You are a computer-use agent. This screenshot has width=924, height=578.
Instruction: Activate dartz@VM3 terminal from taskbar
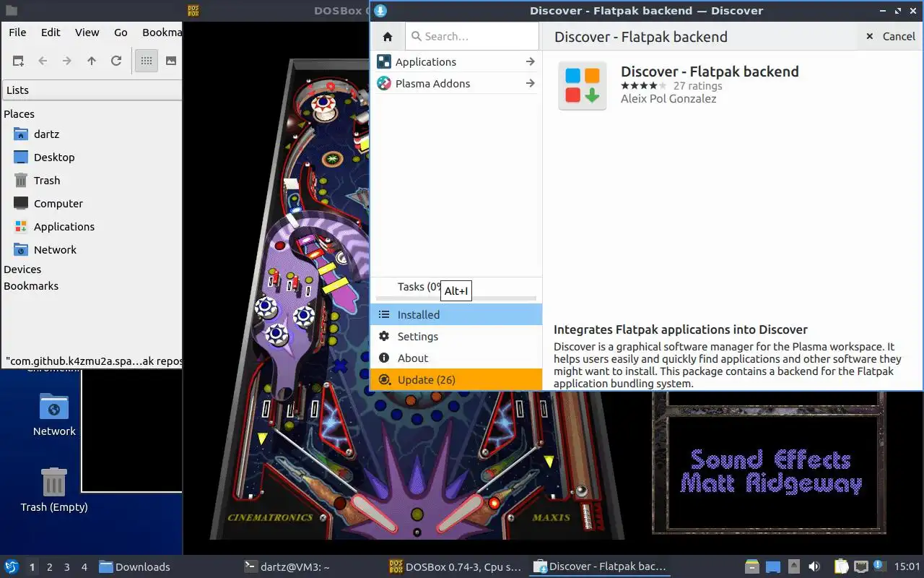[312, 567]
